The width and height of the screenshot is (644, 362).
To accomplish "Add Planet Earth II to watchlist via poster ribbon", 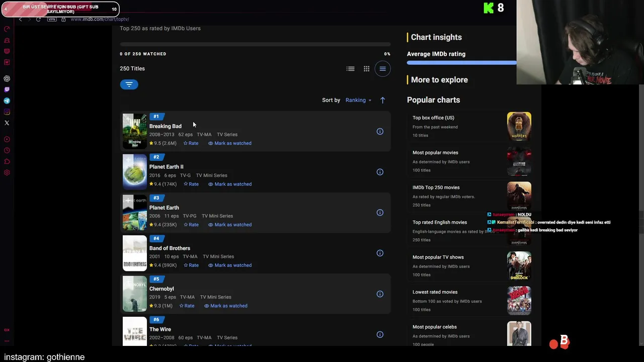I will [x=128, y=160].
